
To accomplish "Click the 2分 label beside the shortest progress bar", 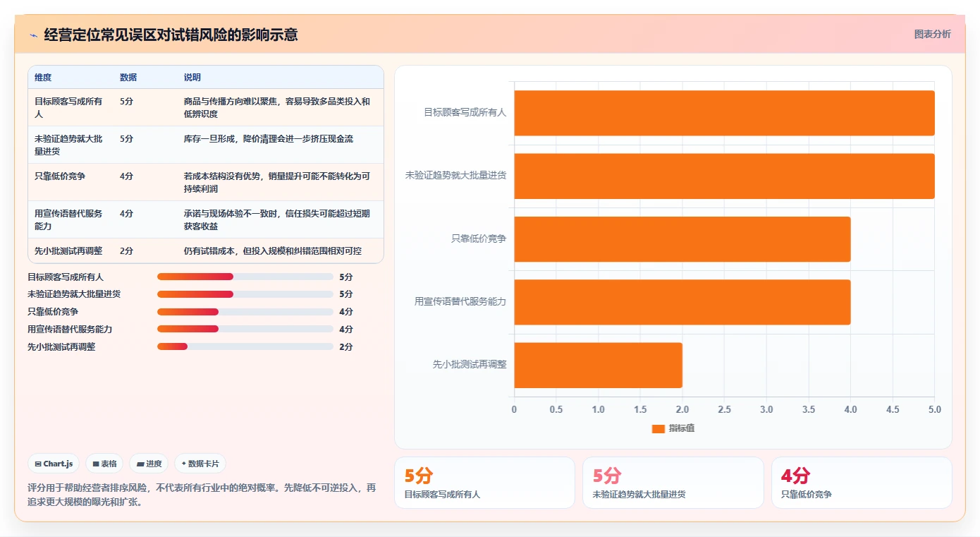I will point(345,346).
